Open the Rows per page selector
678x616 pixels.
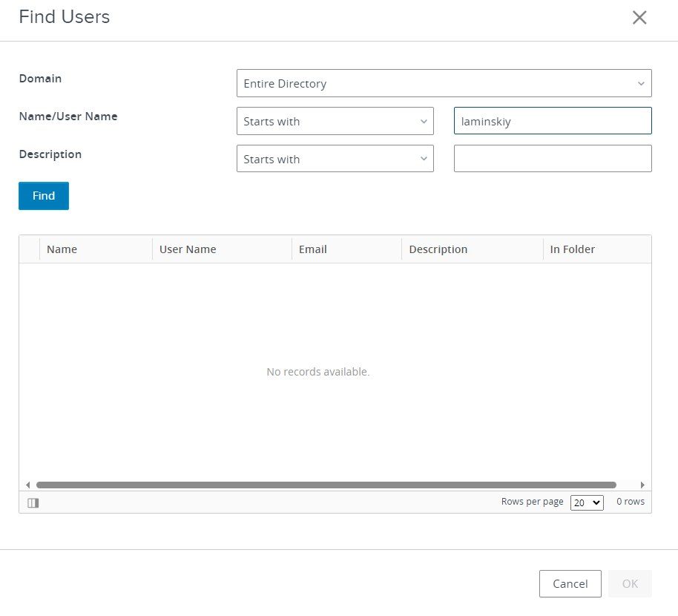coord(586,502)
